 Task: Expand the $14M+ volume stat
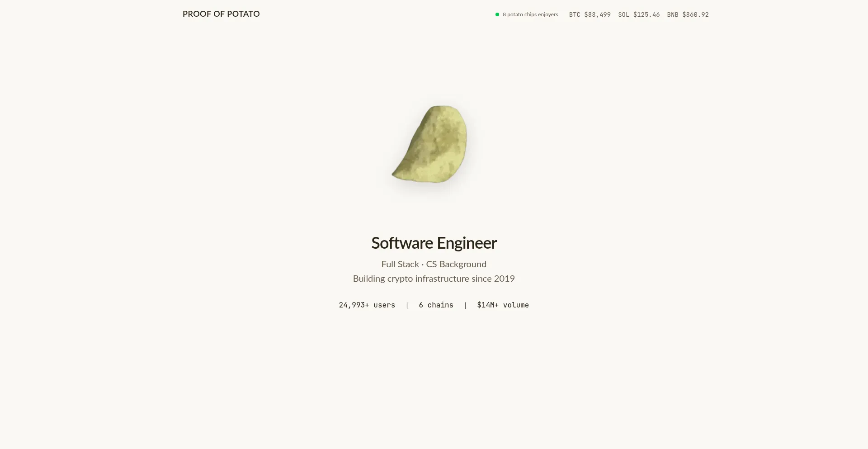click(x=503, y=305)
